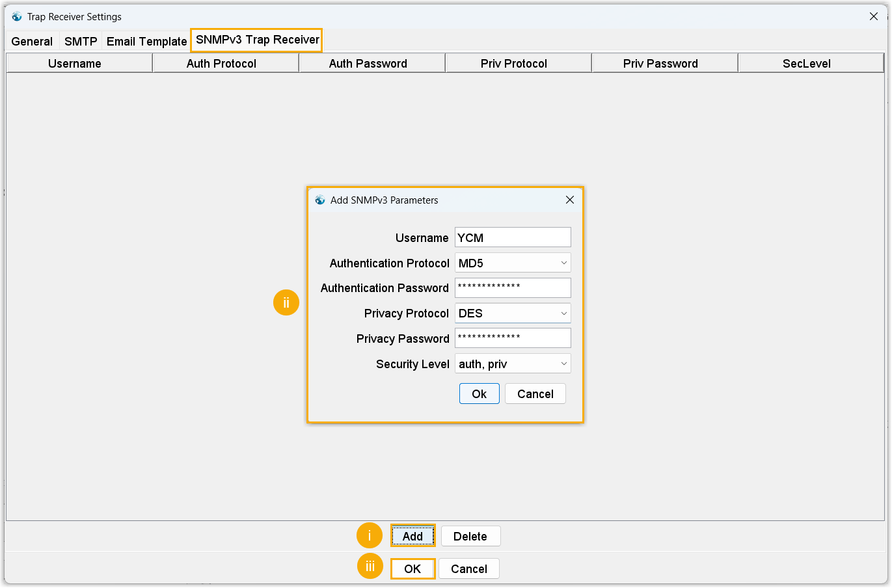
Task: Close the Trap Receiver Settings window
Action: point(873,17)
